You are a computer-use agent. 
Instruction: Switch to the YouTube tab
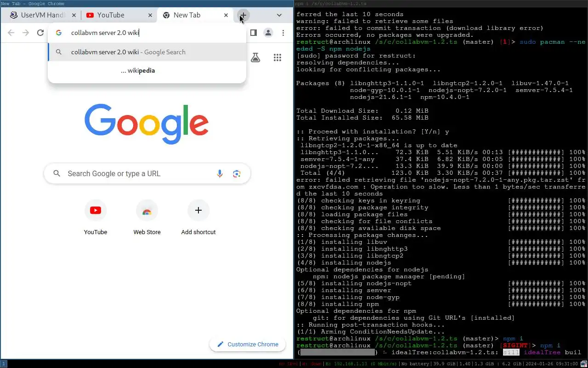[x=119, y=15]
